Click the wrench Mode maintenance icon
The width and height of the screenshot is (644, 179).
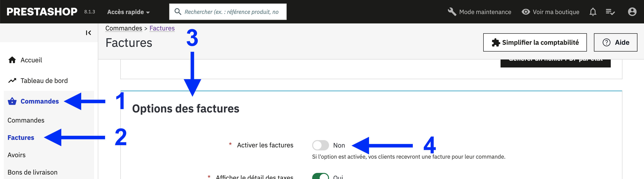452,12
